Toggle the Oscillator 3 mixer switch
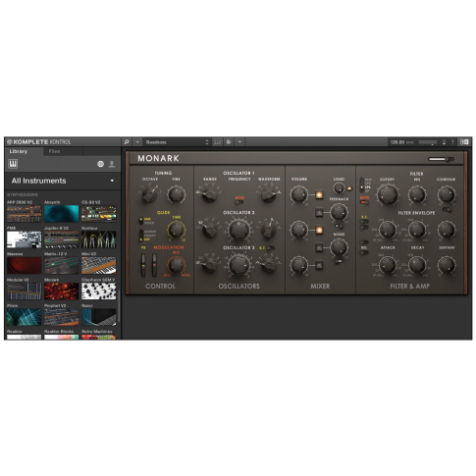The height and width of the screenshot is (476, 476). pos(319,265)
